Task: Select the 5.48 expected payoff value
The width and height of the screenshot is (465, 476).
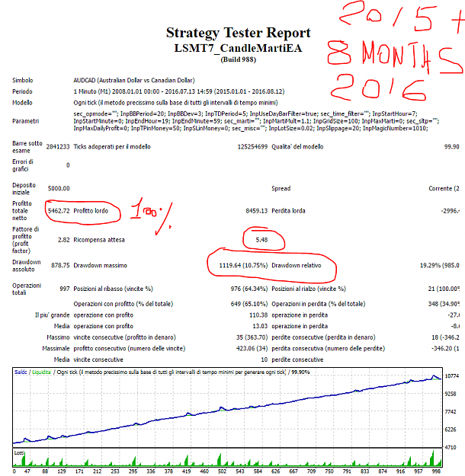Action: pos(261,240)
